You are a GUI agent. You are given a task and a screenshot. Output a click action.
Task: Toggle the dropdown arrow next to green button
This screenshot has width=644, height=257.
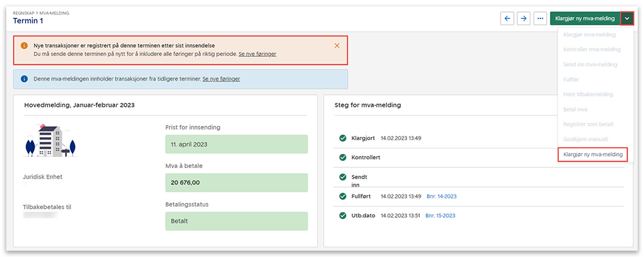point(626,18)
